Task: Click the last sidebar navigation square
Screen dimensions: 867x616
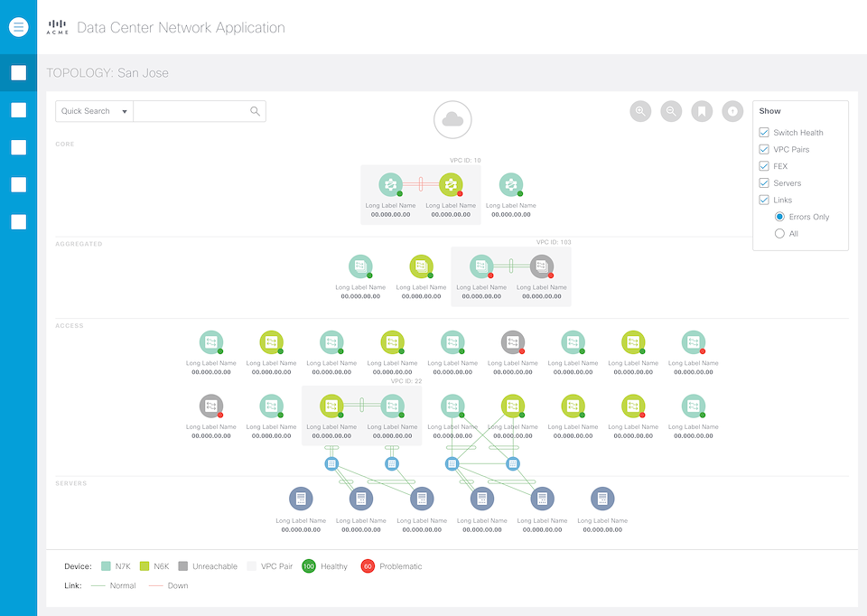Action: [x=18, y=222]
